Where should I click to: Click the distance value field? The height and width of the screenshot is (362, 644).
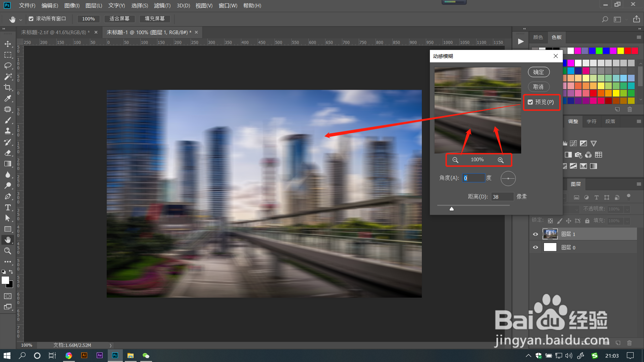(x=502, y=197)
